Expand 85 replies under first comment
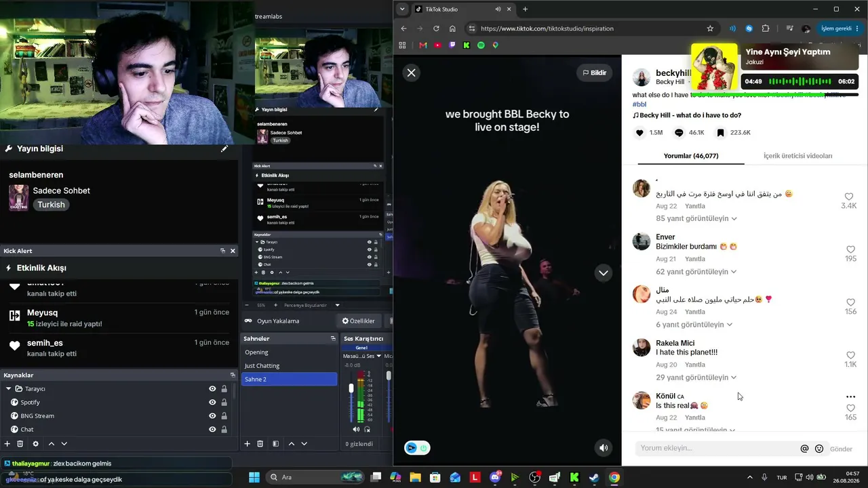868x488 pixels. (x=696, y=218)
